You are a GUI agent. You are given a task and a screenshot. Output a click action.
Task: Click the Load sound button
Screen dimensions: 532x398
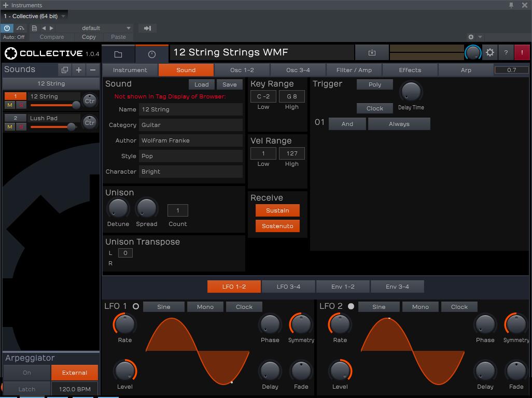[x=202, y=84]
